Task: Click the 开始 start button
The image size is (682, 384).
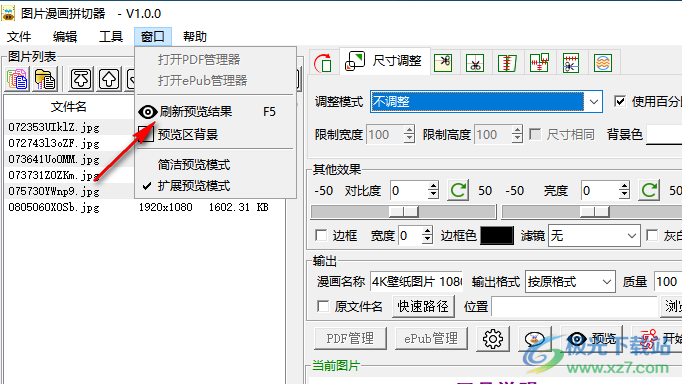Action: tap(657, 339)
